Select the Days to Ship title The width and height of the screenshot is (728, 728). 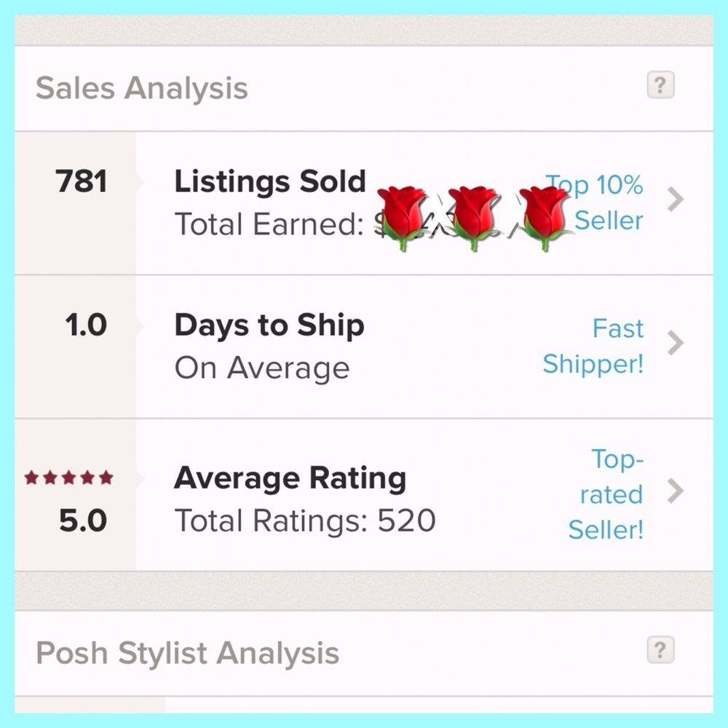click(x=269, y=325)
